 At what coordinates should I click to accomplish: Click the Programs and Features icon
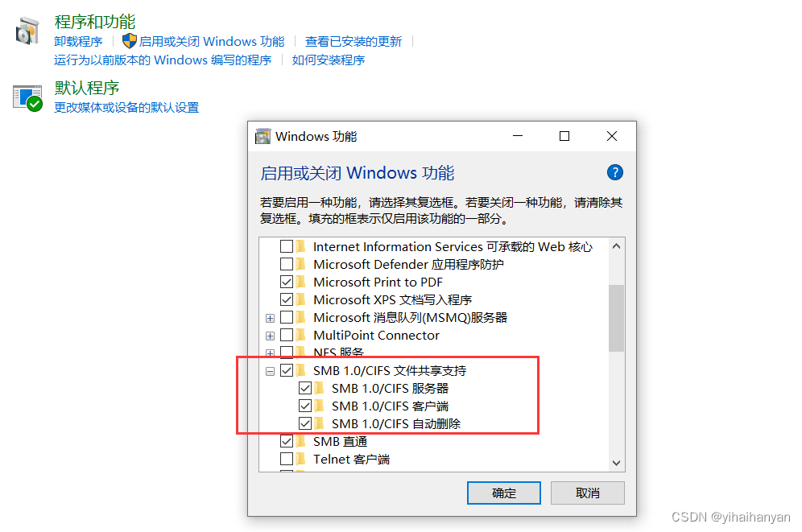tap(27, 31)
